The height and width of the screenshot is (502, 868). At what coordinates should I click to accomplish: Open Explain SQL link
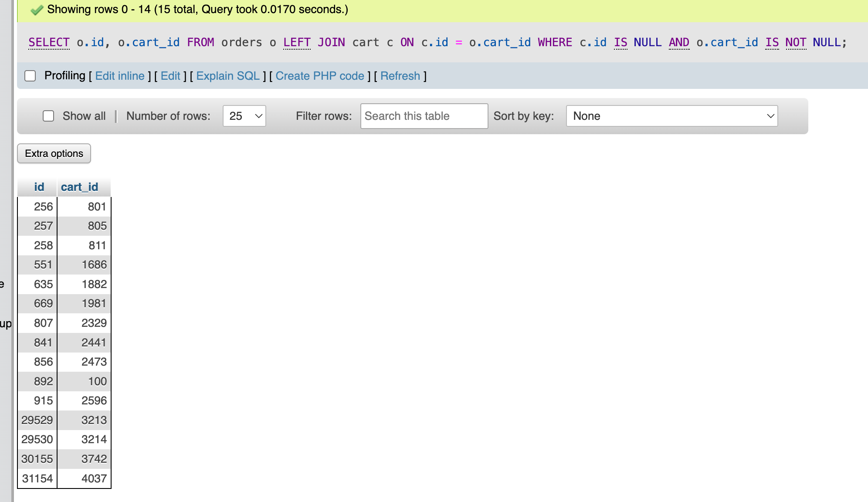(228, 76)
